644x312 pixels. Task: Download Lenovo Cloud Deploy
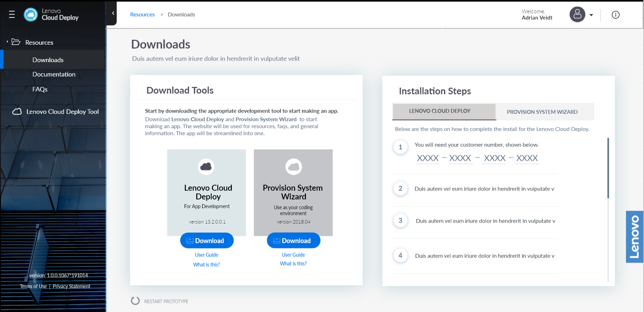206,240
